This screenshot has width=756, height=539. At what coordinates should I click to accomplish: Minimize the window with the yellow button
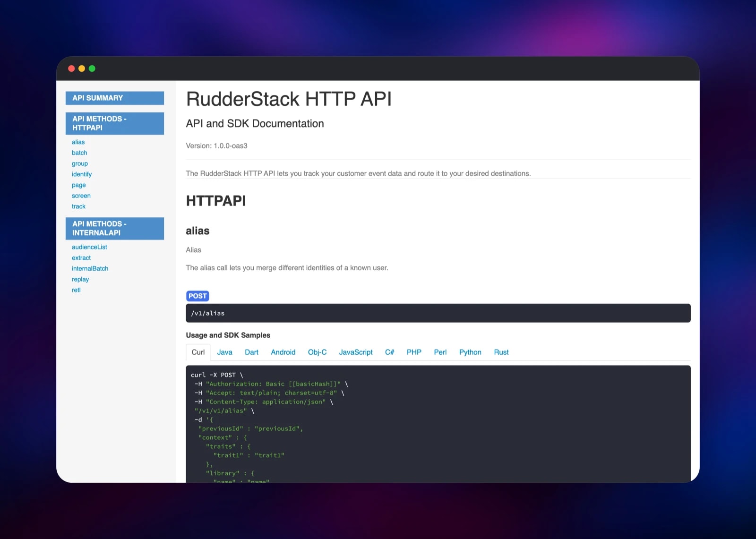click(x=82, y=68)
